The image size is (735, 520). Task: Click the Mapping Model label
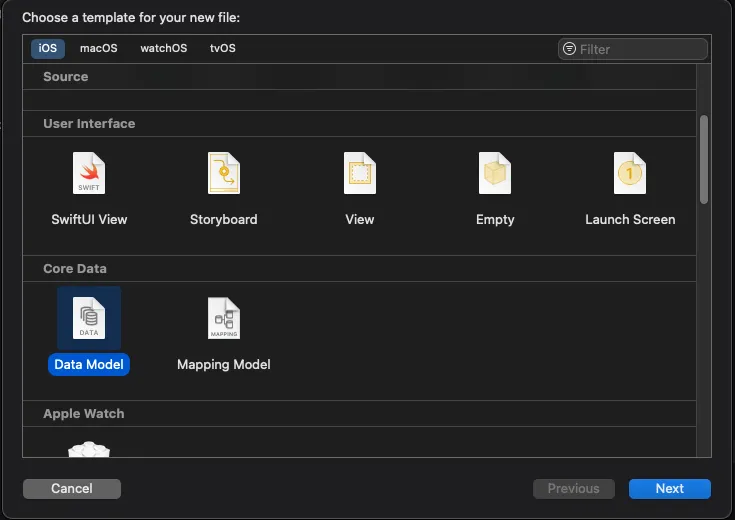coord(224,364)
